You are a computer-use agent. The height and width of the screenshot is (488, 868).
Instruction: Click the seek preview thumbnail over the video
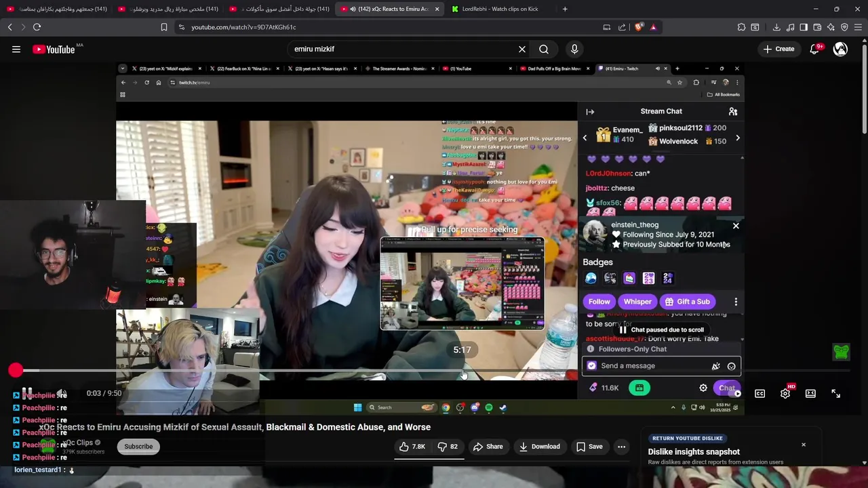pyautogui.click(x=462, y=283)
